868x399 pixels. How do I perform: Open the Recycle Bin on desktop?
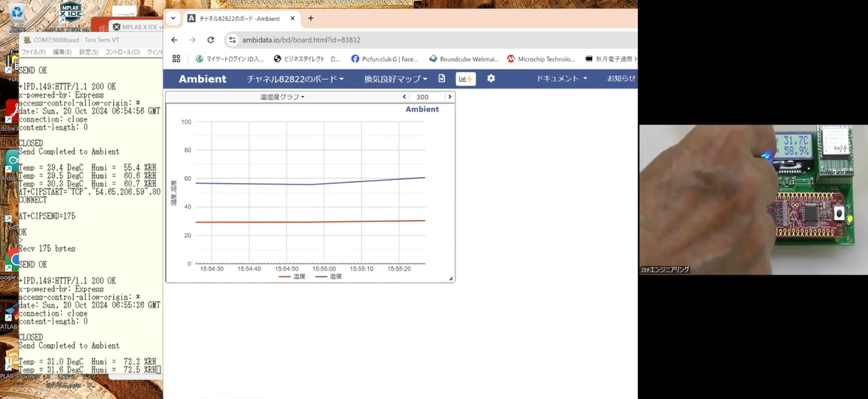click(x=17, y=13)
